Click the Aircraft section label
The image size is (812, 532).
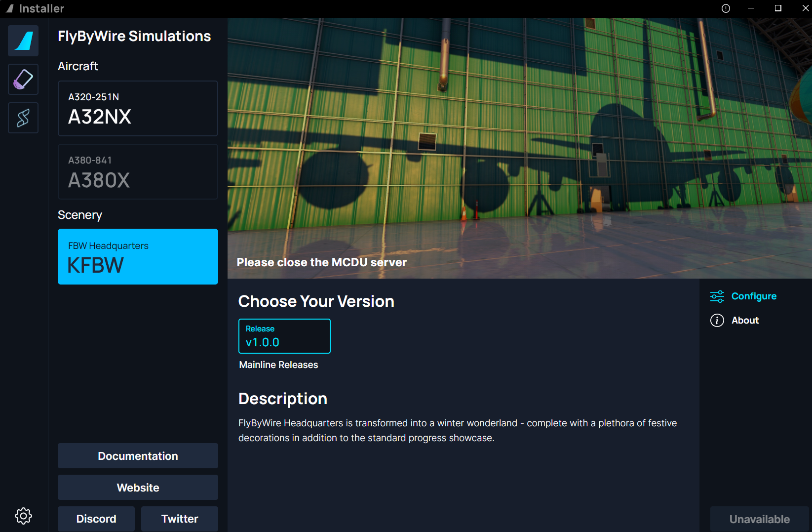point(78,66)
